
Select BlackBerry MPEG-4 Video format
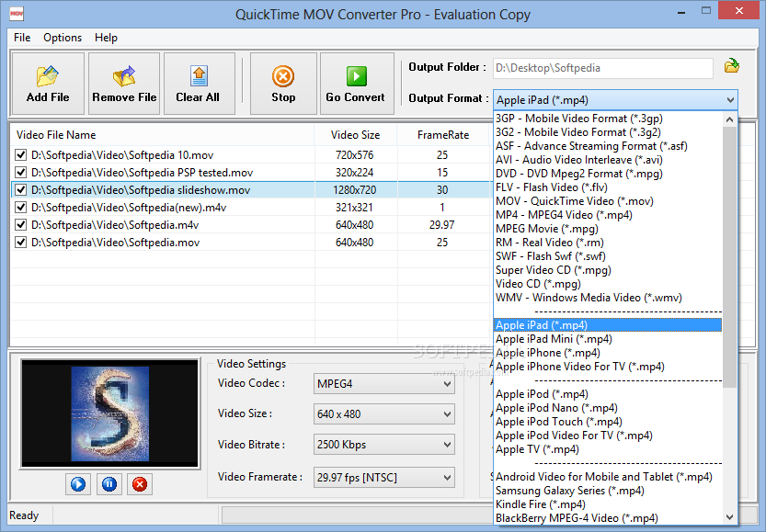pos(608,518)
